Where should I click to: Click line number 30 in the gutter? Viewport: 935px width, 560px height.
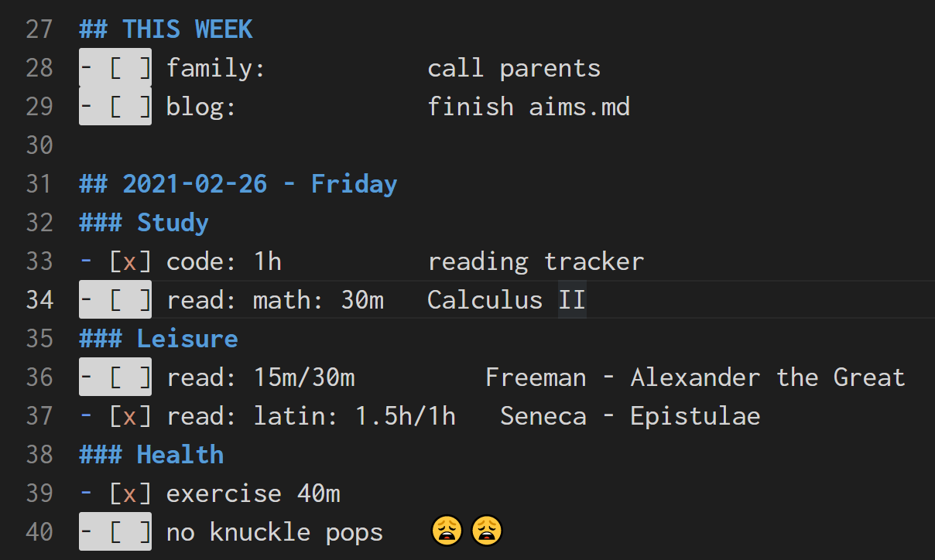tap(39, 145)
